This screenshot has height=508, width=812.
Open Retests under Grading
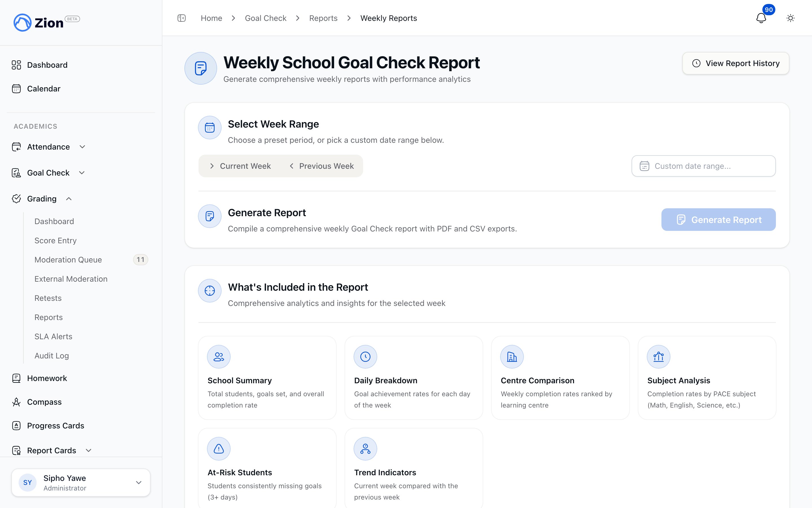pos(48,298)
